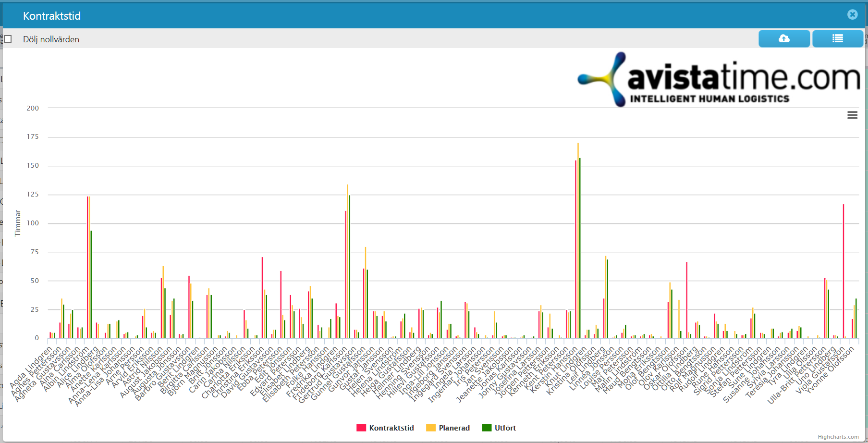
Task: Click the Kontraktstid dialog title
Action: point(52,16)
